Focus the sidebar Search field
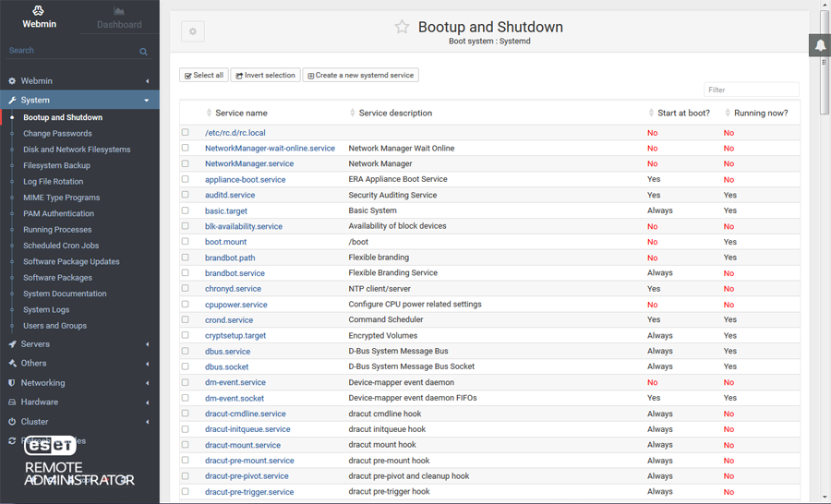The height and width of the screenshot is (504, 831). pyautogui.click(x=73, y=51)
